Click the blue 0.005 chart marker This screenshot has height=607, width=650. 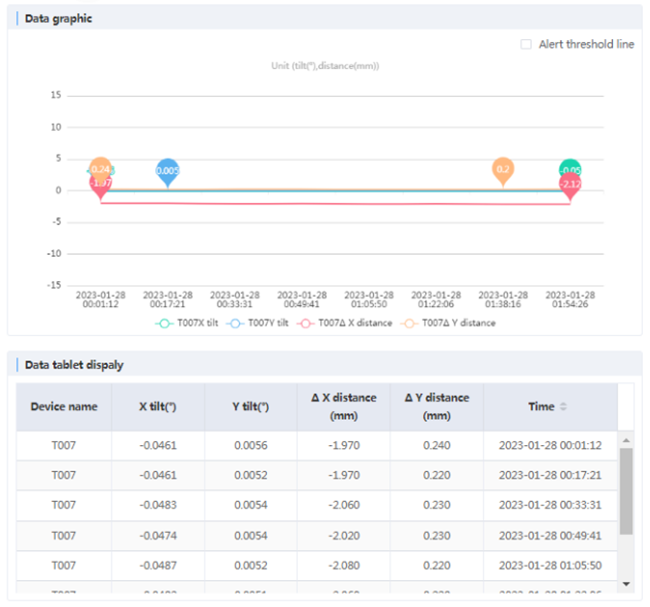pyautogui.click(x=167, y=171)
